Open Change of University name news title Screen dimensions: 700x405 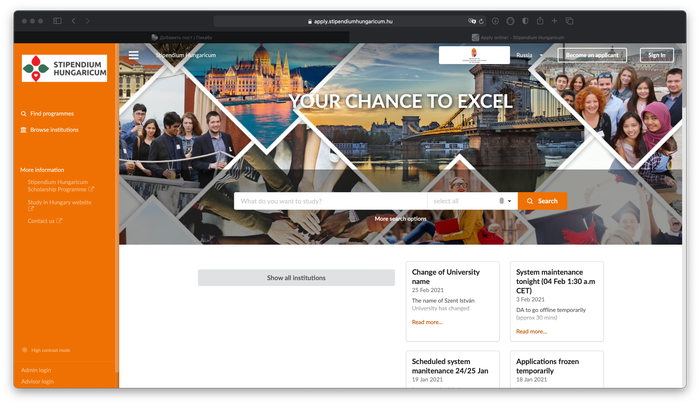[x=446, y=276]
